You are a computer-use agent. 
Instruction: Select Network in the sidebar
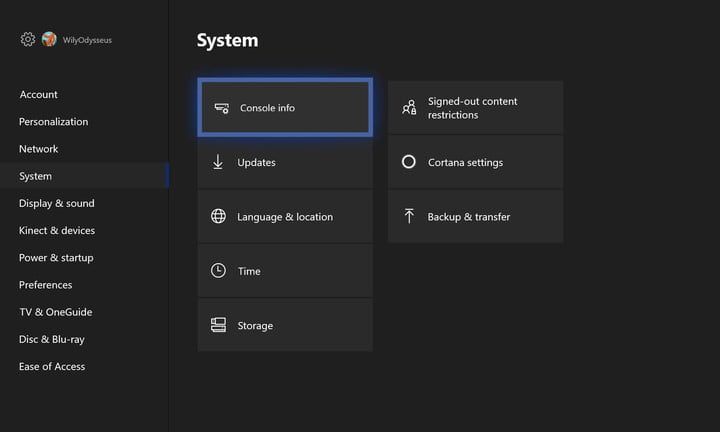click(x=39, y=149)
